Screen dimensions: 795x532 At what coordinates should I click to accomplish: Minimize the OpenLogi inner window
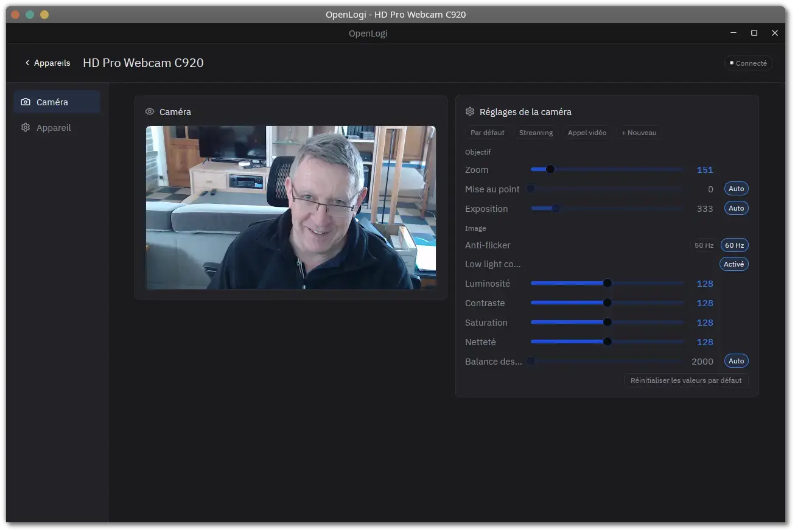[734, 33]
